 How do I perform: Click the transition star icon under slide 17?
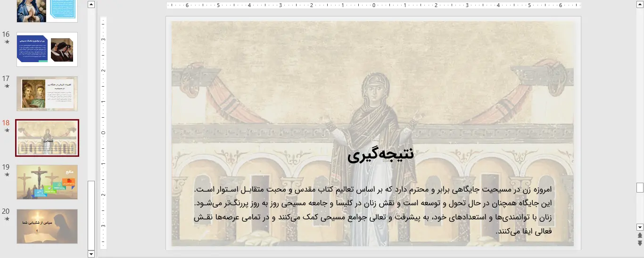pyautogui.click(x=7, y=86)
